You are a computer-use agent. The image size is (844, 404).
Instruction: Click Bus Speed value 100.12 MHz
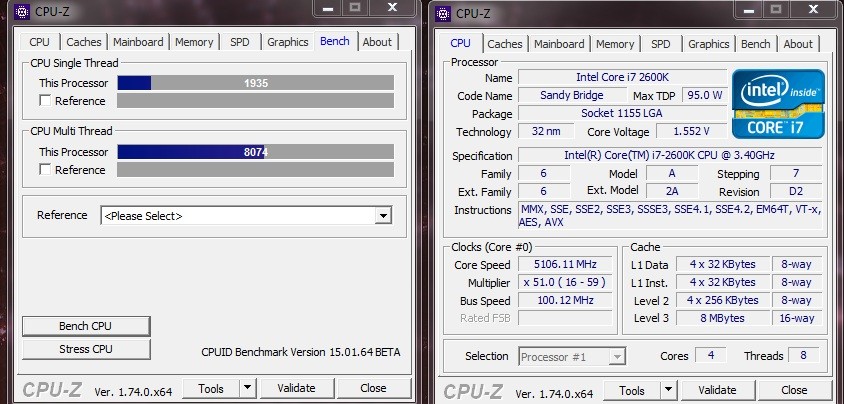click(565, 300)
